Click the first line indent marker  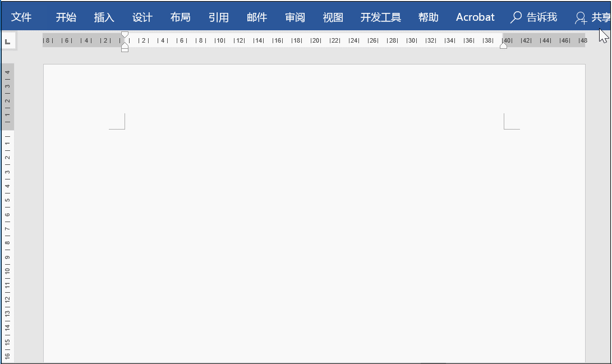coord(125,35)
